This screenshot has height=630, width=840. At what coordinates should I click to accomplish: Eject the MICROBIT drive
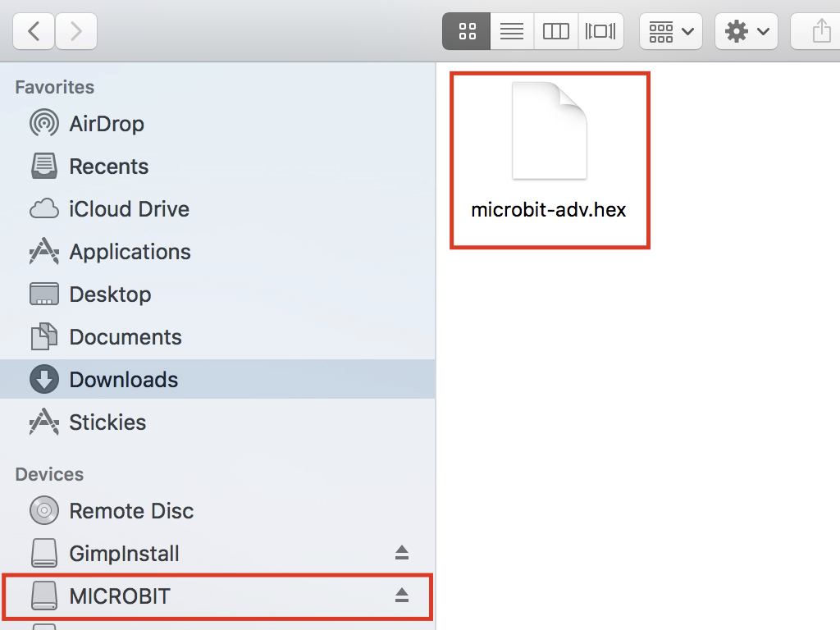[x=402, y=596]
